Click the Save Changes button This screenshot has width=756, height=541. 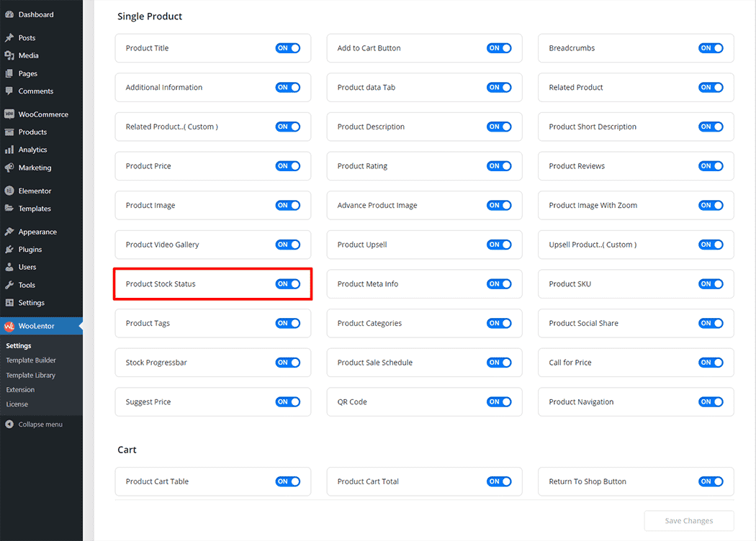pyautogui.click(x=689, y=521)
